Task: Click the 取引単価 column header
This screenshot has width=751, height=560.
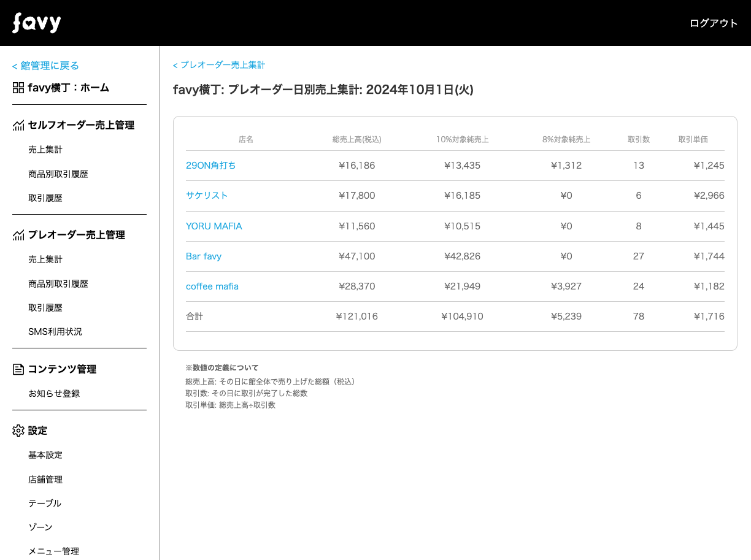Action: [x=693, y=140]
